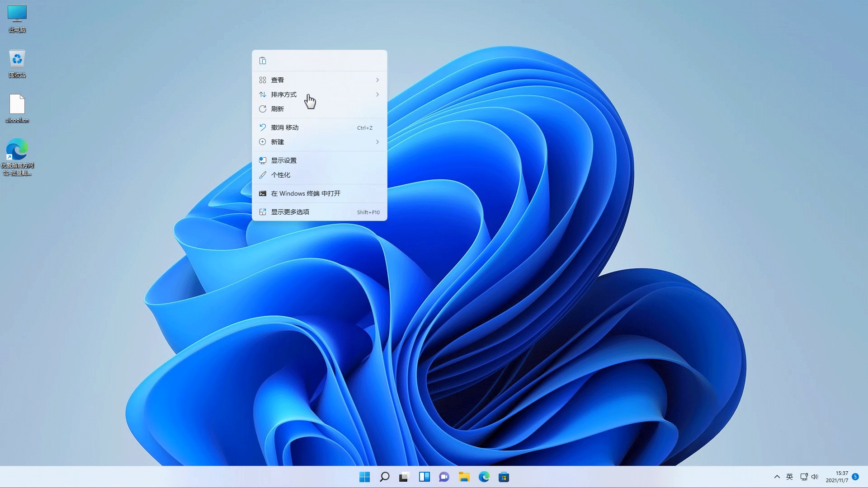Show hidden system tray icons chevron
This screenshot has height=488, width=868.
tap(777, 477)
